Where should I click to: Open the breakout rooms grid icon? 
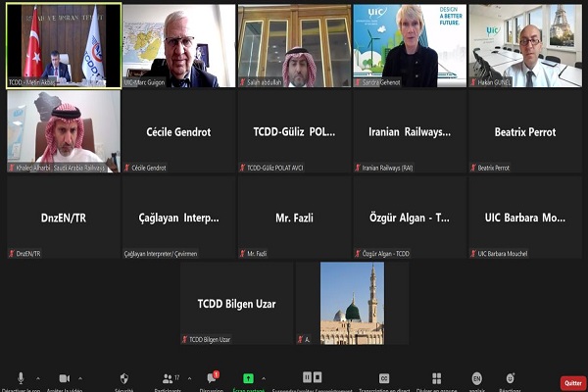click(435, 378)
